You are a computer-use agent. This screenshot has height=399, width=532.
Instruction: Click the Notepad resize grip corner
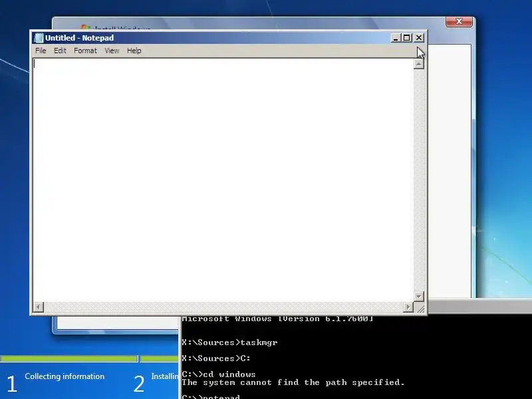click(x=420, y=308)
